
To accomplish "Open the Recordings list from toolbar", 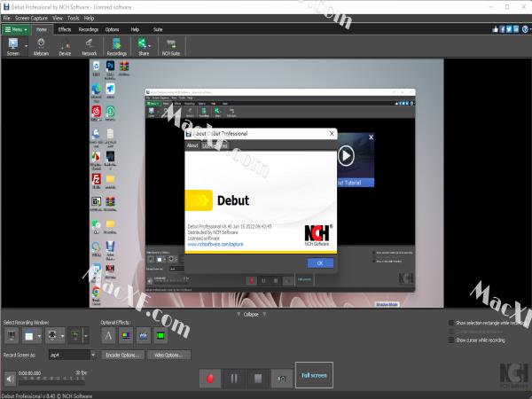I will [117, 46].
